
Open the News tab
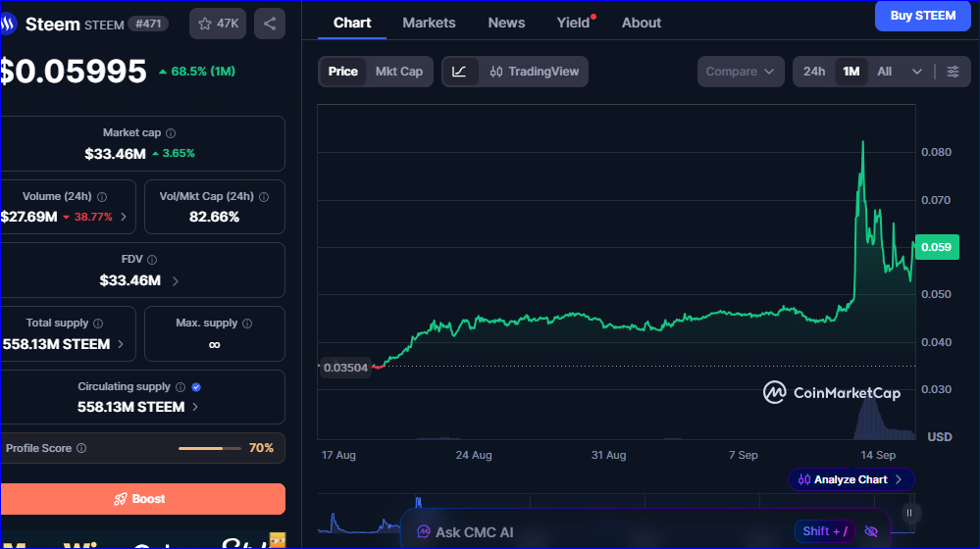[x=506, y=24]
